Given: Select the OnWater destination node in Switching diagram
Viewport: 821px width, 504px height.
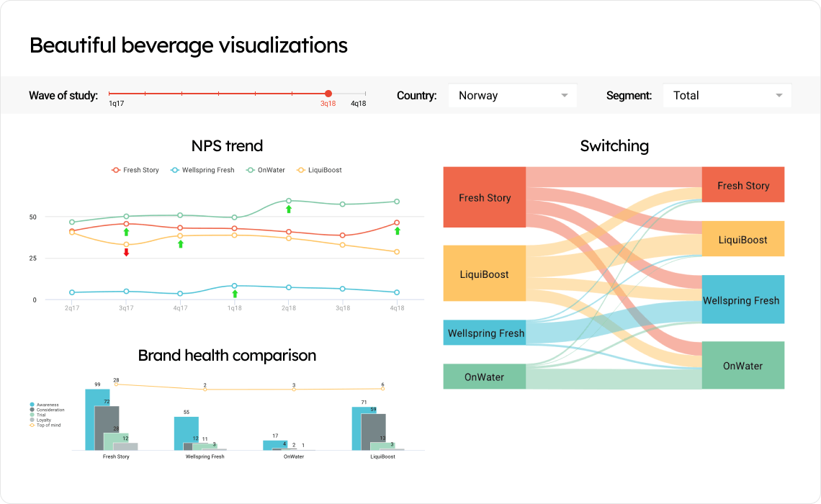Looking at the screenshot, I should pos(743,365).
